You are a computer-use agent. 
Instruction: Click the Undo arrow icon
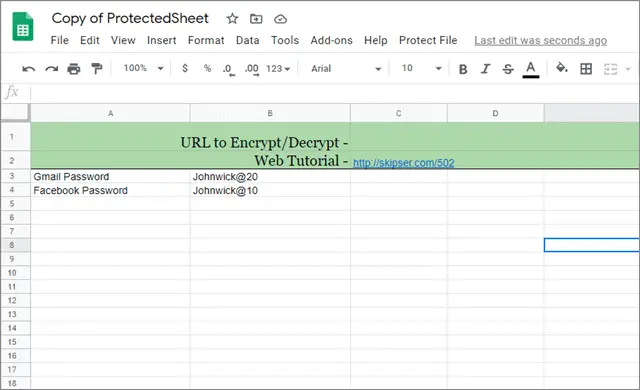point(29,69)
